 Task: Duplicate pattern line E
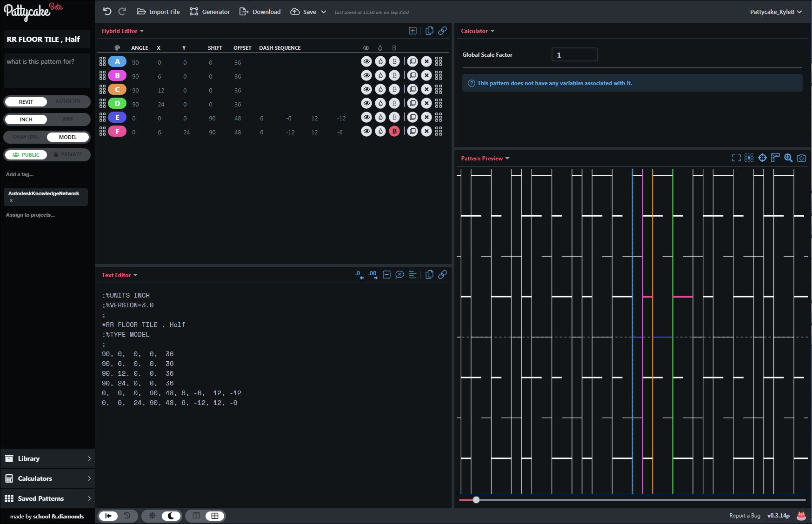(413, 117)
